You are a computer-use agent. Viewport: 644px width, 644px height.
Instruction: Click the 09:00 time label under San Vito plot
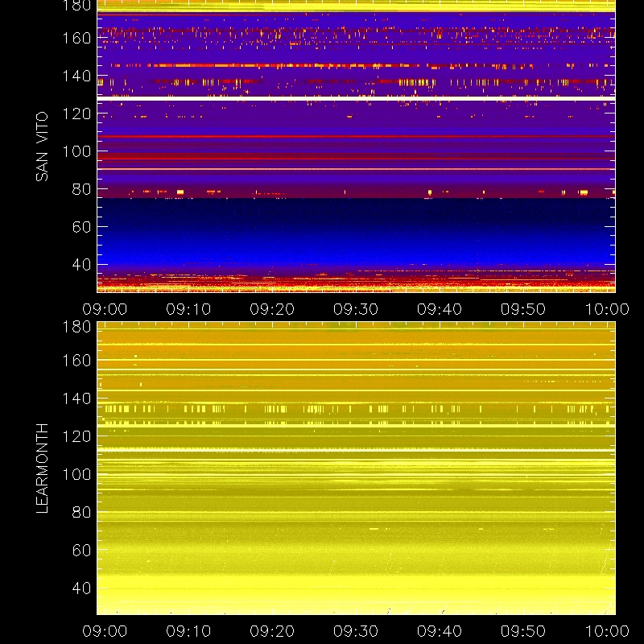click(x=105, y=309)
